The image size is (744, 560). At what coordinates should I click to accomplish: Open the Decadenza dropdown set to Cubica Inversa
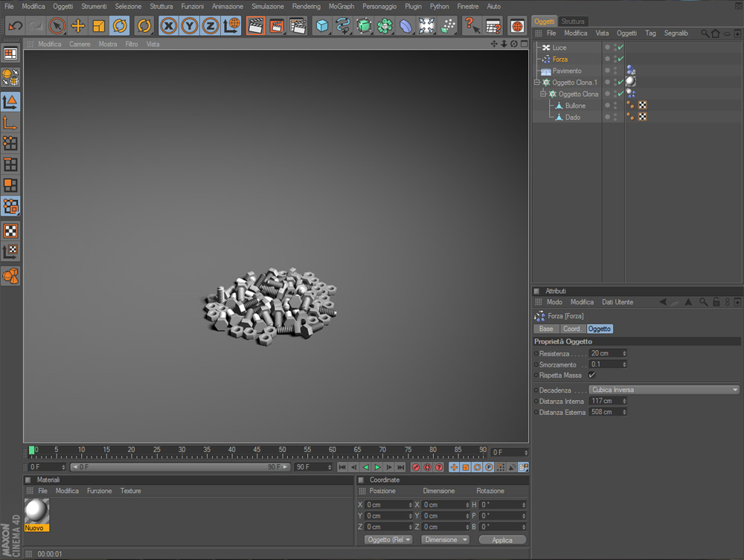[x=664, y=390]
